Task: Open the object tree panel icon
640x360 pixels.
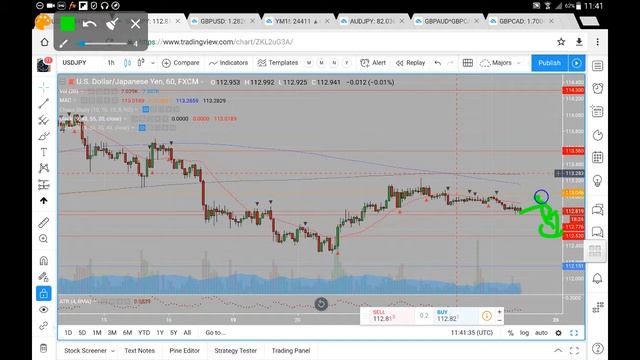Action: pyautogui.click(x=598, y=307)
